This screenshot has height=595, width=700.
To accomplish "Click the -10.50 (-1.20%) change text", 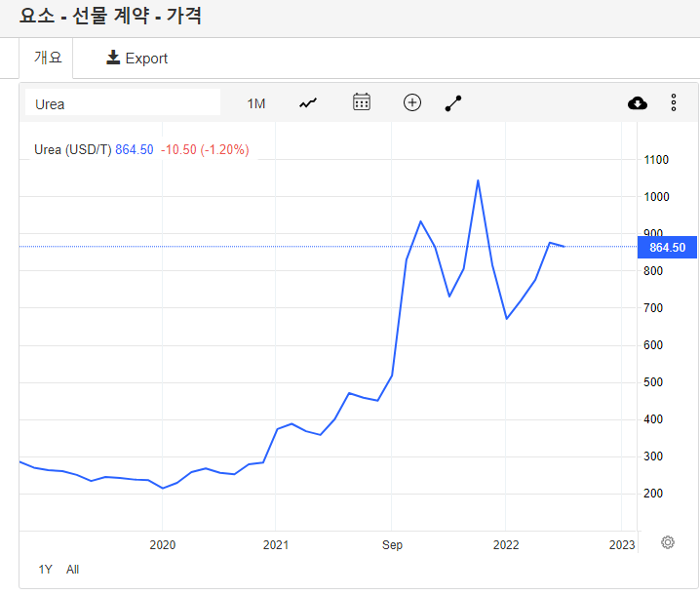I will (x=205, y=149).
